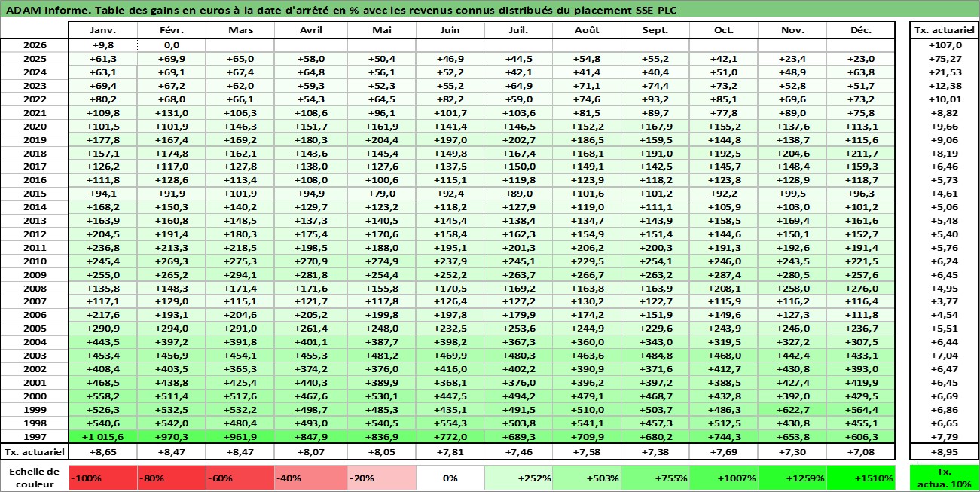Image resolution: width=980 pixels, height=492 pixels.
Task: Select the '+93,2' cell for Sept. 2022
Action: point(655,99)
